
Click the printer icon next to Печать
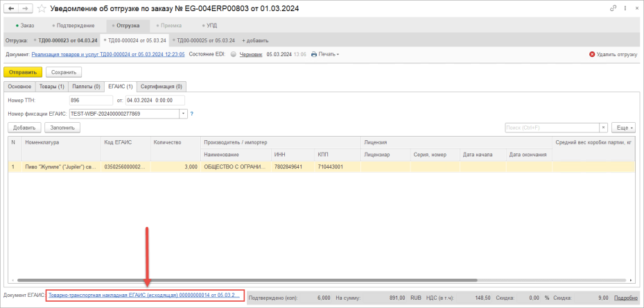point(314,54)
